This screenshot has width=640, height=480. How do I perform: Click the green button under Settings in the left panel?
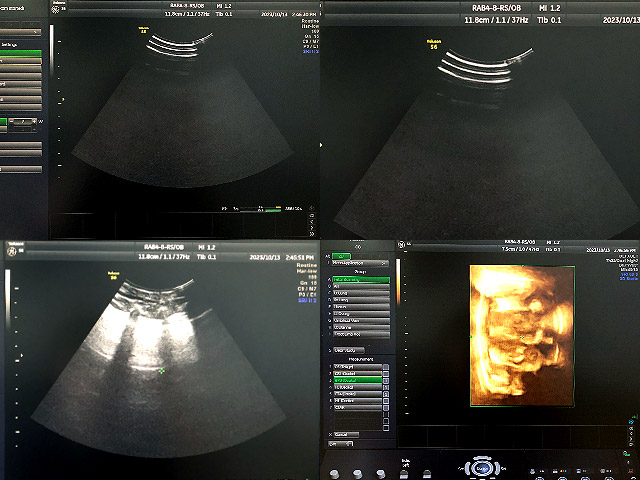[20, 53]
